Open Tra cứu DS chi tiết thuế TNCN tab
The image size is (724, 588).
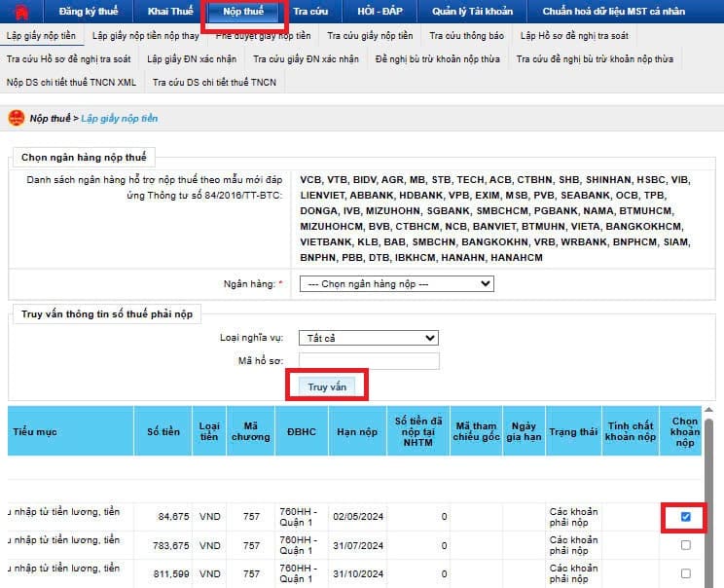[x=214, y=82]
